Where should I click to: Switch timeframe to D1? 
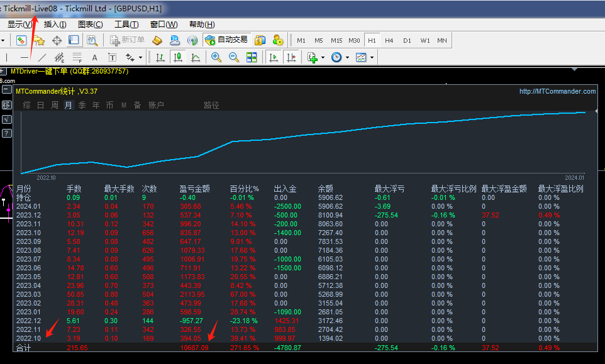coord(407,40)
